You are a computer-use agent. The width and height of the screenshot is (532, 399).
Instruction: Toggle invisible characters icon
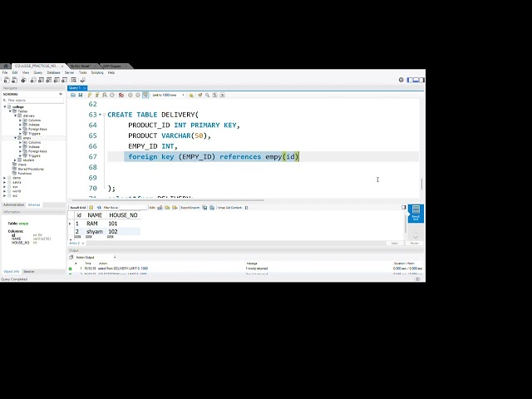(x=214, y=95)
